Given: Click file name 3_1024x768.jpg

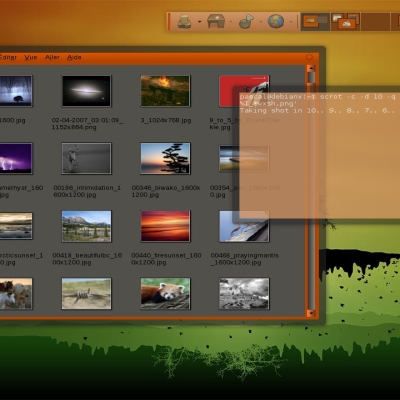Looking at the screenshot, I should 166,120.
